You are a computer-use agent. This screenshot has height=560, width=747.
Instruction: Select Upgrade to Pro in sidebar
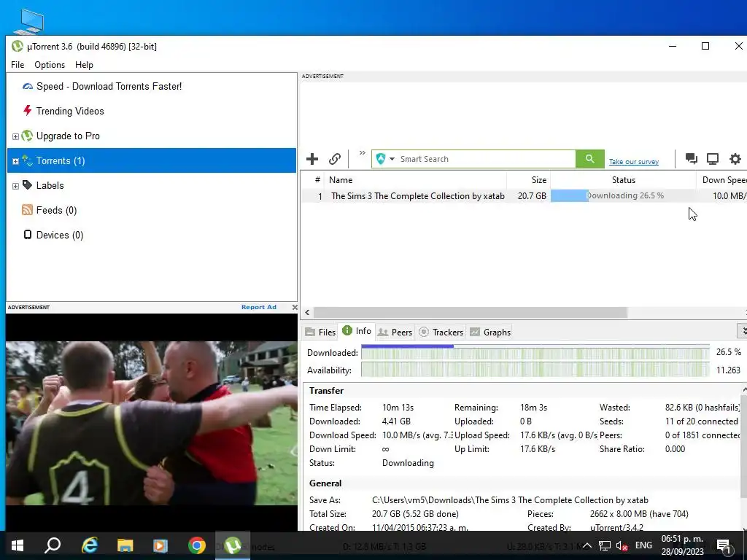pos(68,136)
